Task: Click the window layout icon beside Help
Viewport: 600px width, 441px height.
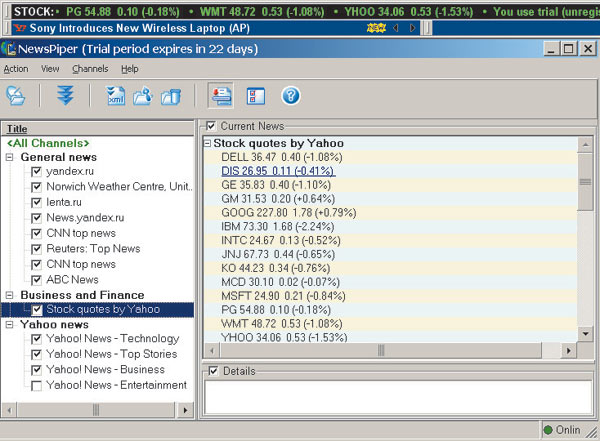Action: click(x=256, y=96)
